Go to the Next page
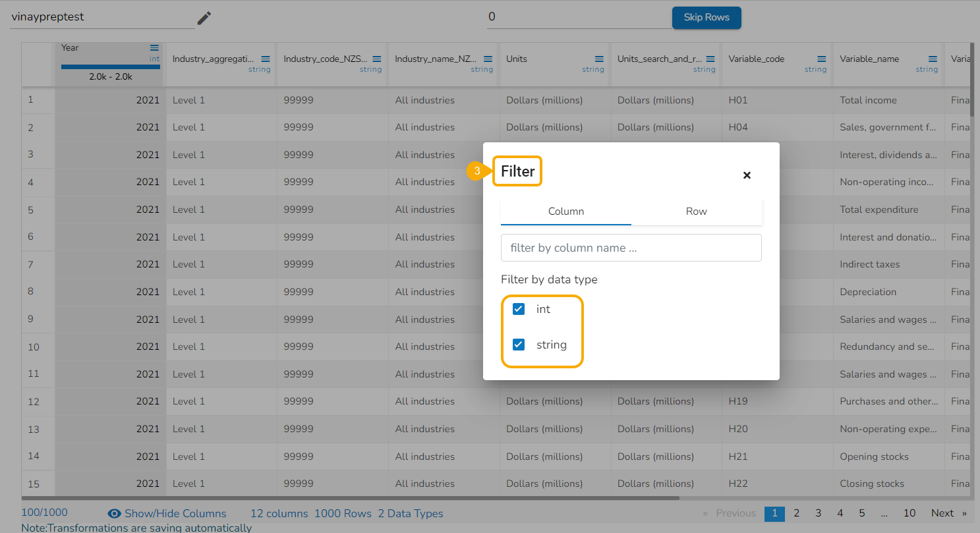This screenshot has height=533, width=980. click(942, 513)
